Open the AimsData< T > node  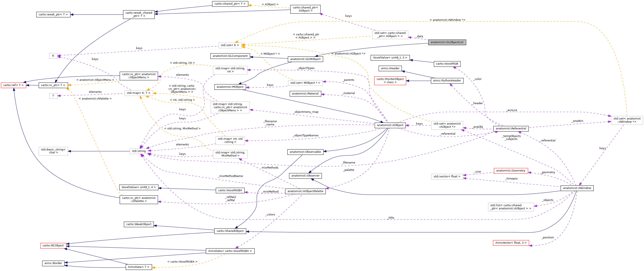click(x=139, y=267)
